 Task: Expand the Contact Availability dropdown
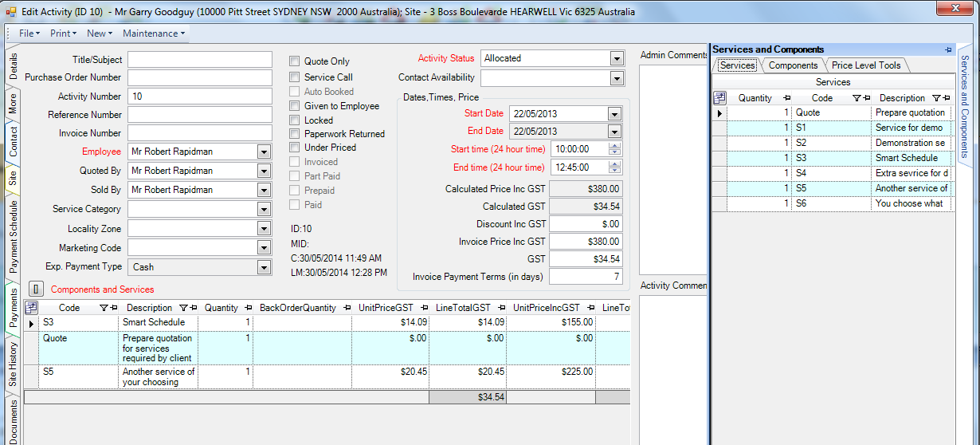click(616, 77)
